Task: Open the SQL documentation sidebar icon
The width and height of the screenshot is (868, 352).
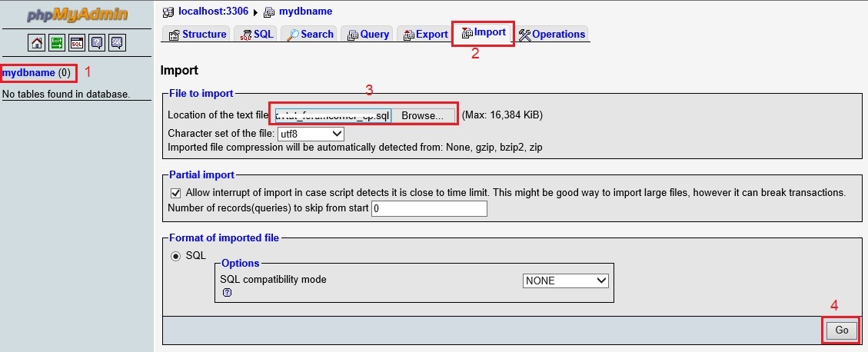Action: point(117,42)
